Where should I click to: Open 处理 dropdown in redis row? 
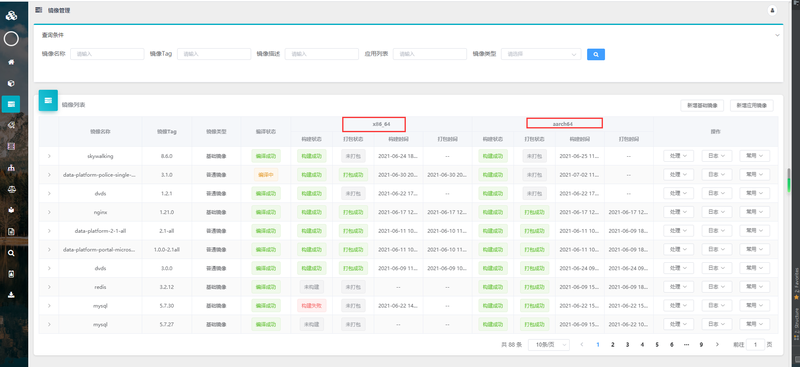point(678,287)
